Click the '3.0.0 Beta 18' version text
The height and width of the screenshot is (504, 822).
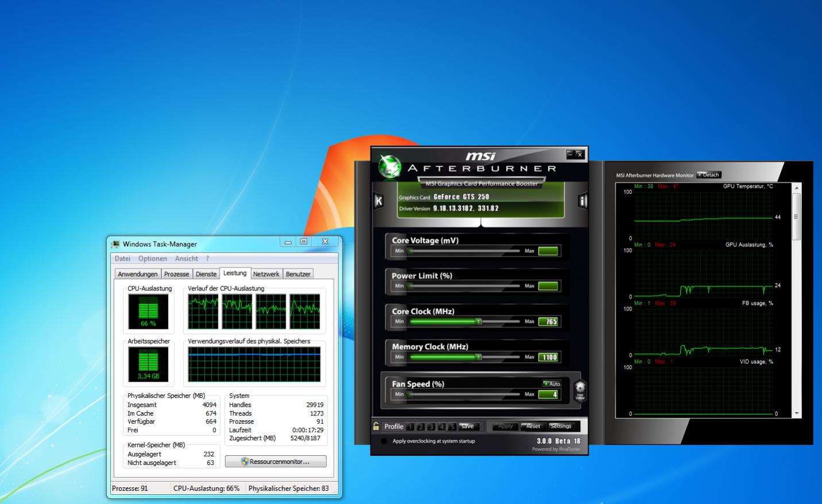558,441
